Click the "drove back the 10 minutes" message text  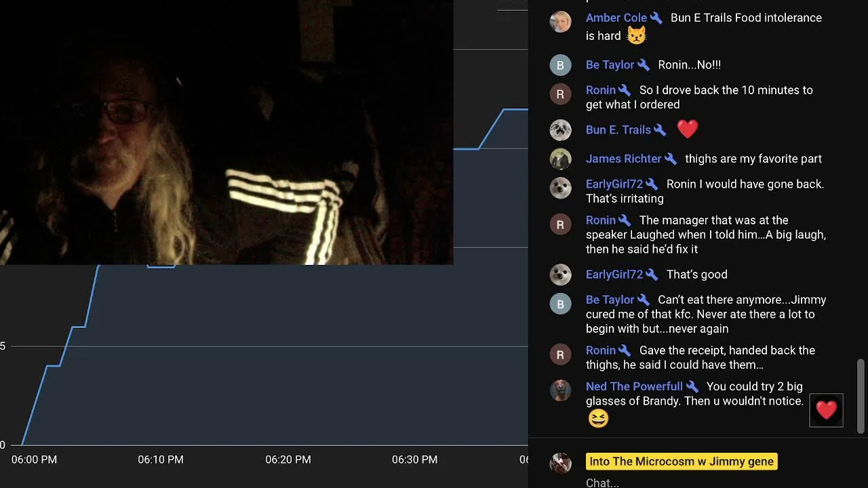tap(699, 98)
